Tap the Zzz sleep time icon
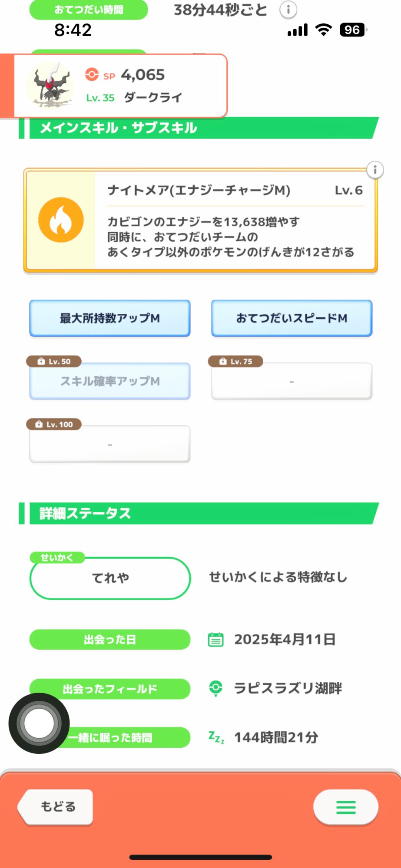The width and height of the screenshot is (401, 868). click(216, 737)
